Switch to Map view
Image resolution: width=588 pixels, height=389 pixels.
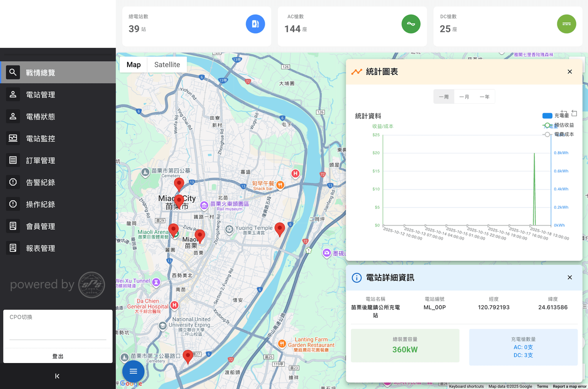(134, 65)
